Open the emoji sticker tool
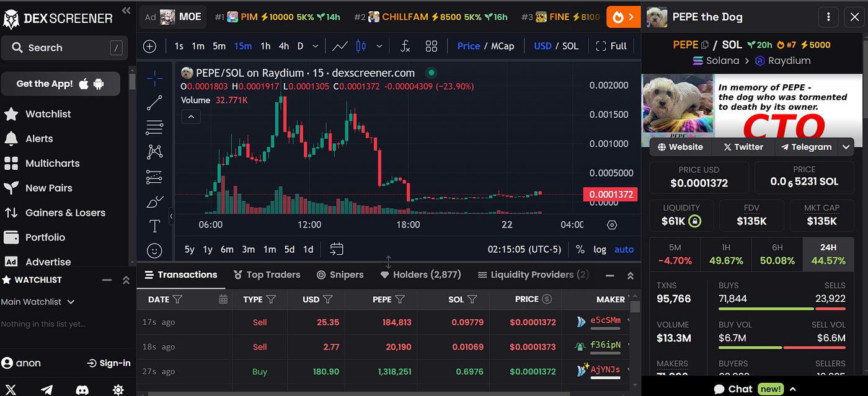This screenshot has height=396, width=868. tap(154, 250)
